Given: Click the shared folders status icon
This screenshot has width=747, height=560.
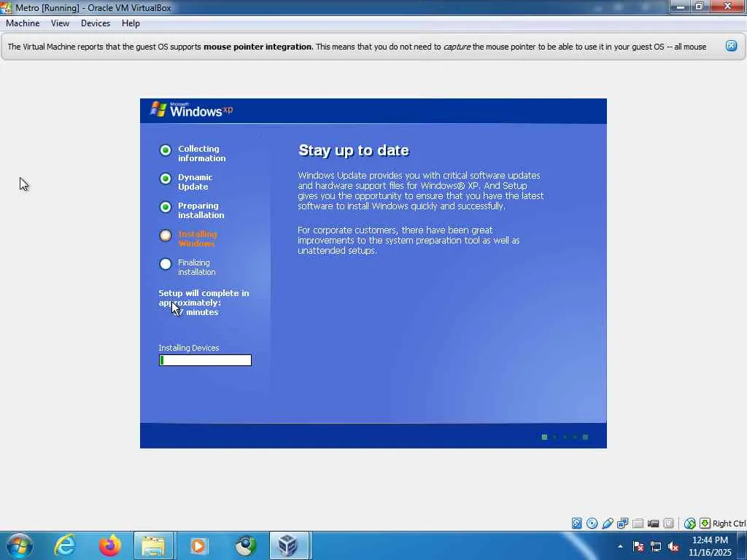Looking at the screenshot, I should click(638, 524).
